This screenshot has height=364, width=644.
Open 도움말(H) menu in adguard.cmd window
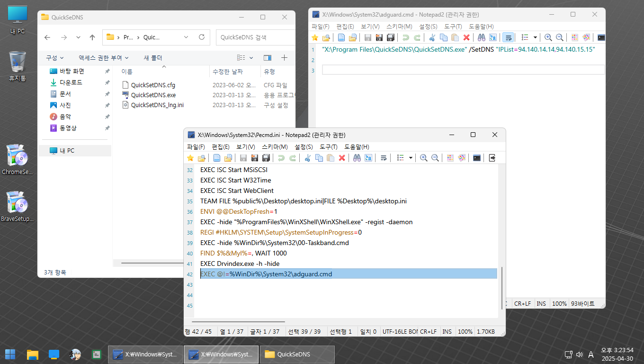[x=481, y=27]
